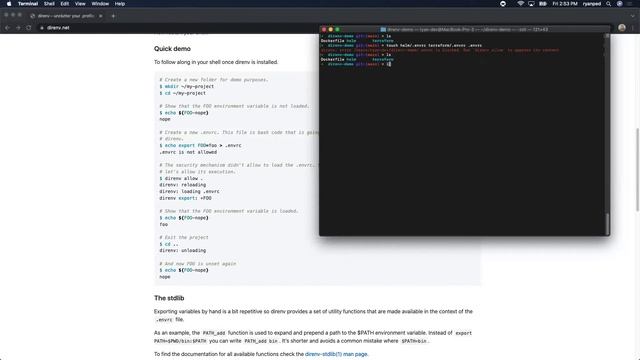Open the Shell menu
Viewport: 640px width, 360px height.
[x=49, y=4]
